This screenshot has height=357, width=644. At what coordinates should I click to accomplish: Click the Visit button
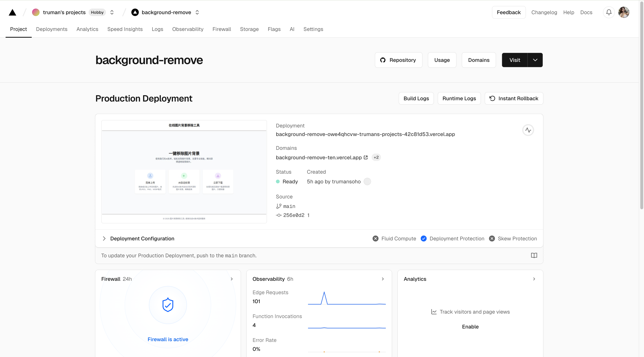click(x=515, y=60)
